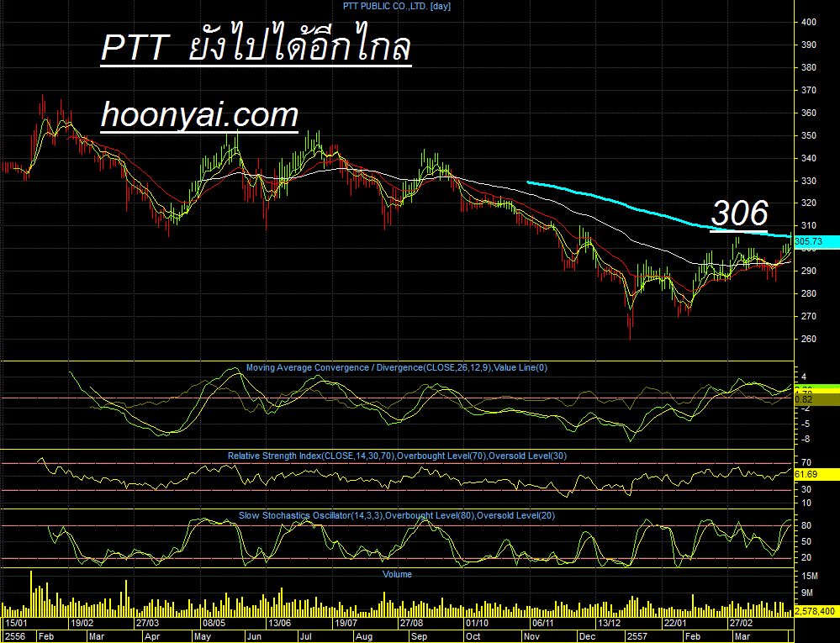This screenshot has width=840, height=643.
Task: Click the -5 label on MACD axis
Action: click(806, 424)
